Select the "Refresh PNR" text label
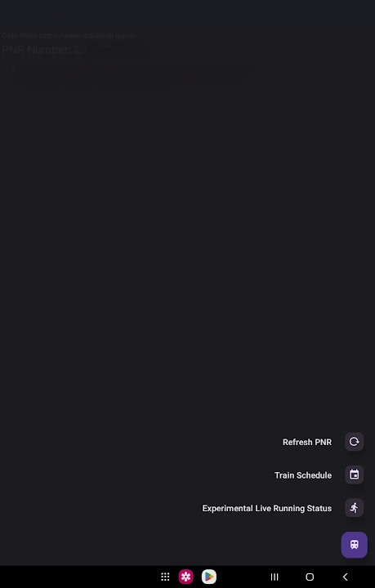375x588 pixels. [x=307, y=442]
